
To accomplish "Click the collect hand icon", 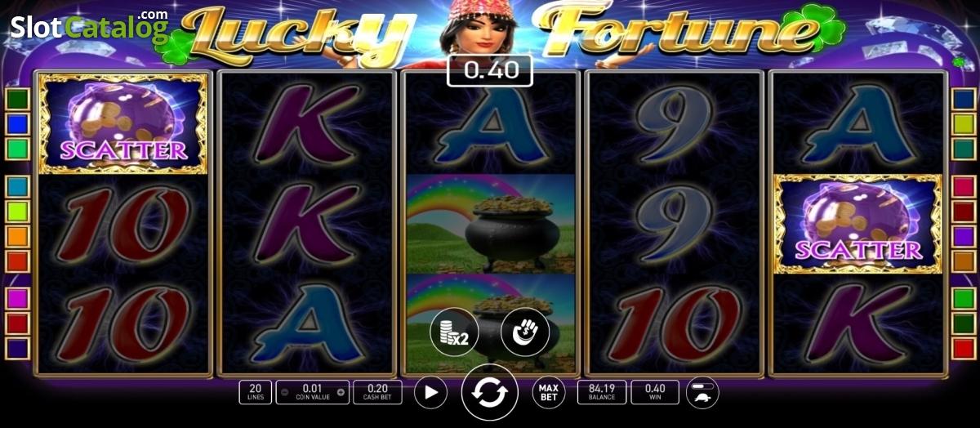I will pos(524,332).
